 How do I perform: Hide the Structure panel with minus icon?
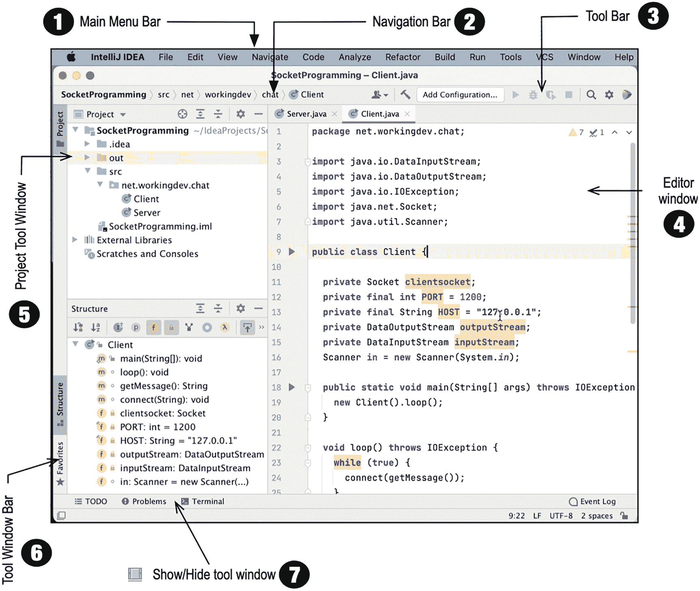258,308
